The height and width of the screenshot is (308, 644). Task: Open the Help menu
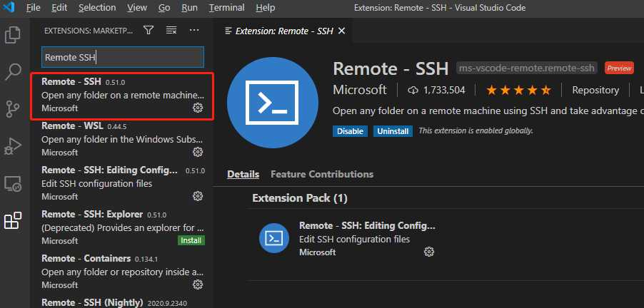(x=266, y=7)
